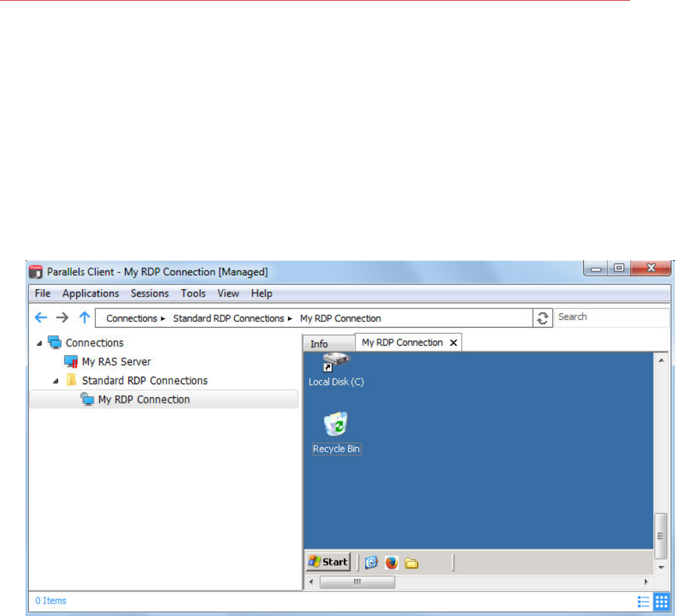675x616 pixels.
Task: Navigate up one level arrow
Action: pos(84,318)
